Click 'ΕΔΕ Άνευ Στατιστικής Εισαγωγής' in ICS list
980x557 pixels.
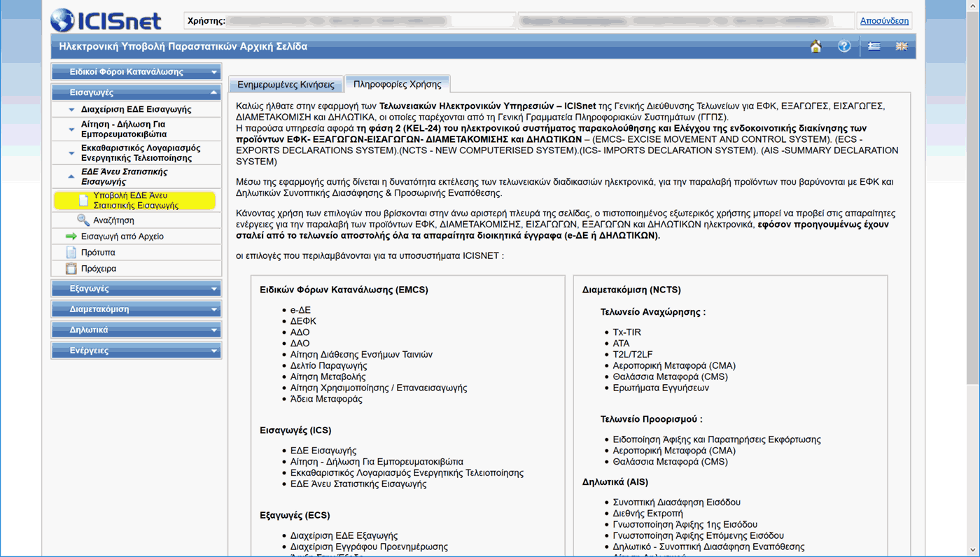coord(358,484)
